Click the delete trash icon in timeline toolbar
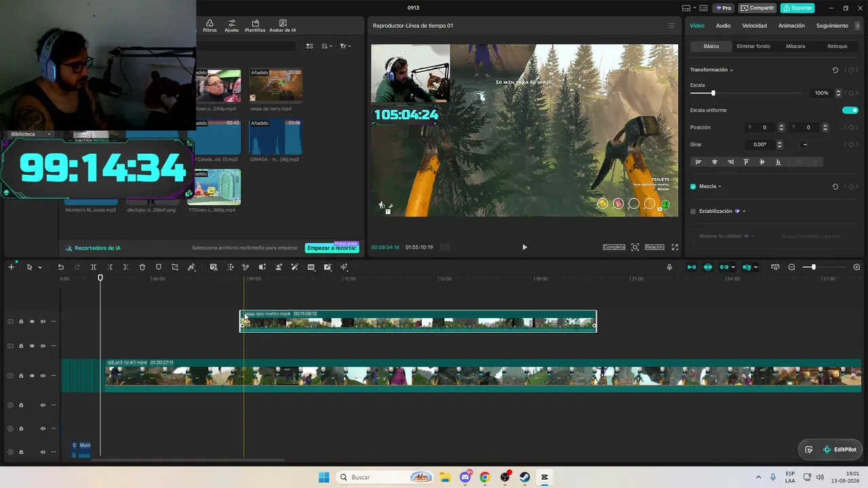The width and height of the screenshot is (868, 488). [x=142, y=267]
